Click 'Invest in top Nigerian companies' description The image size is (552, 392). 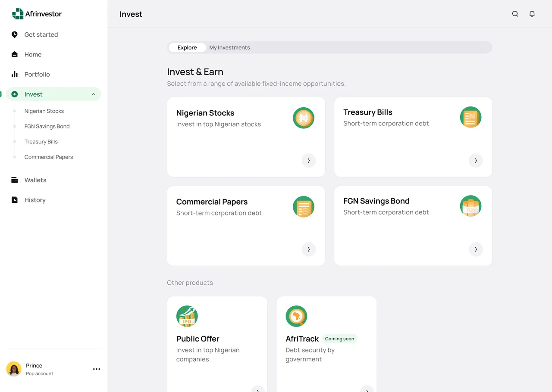(x=208, y=355)
